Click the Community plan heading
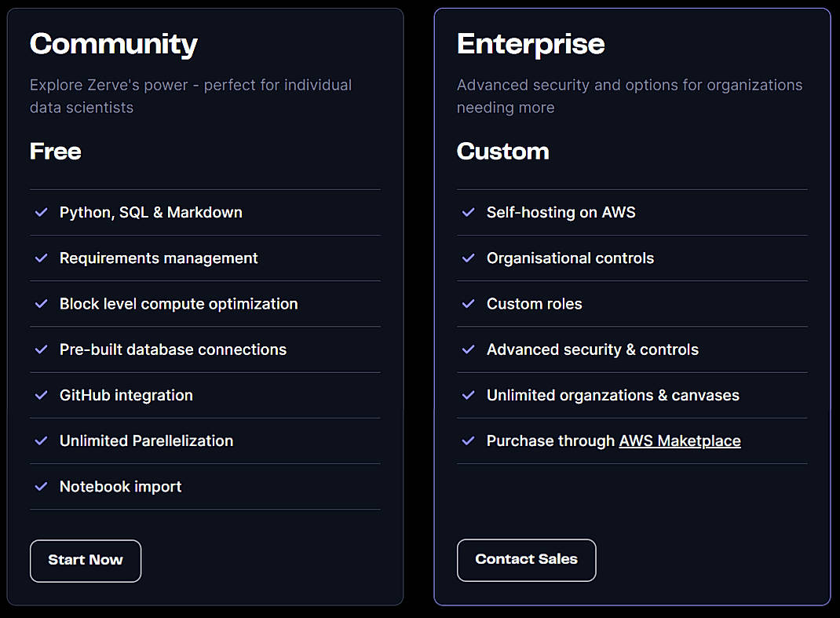This screenshot has width=840, height=618. pos(113,45)
